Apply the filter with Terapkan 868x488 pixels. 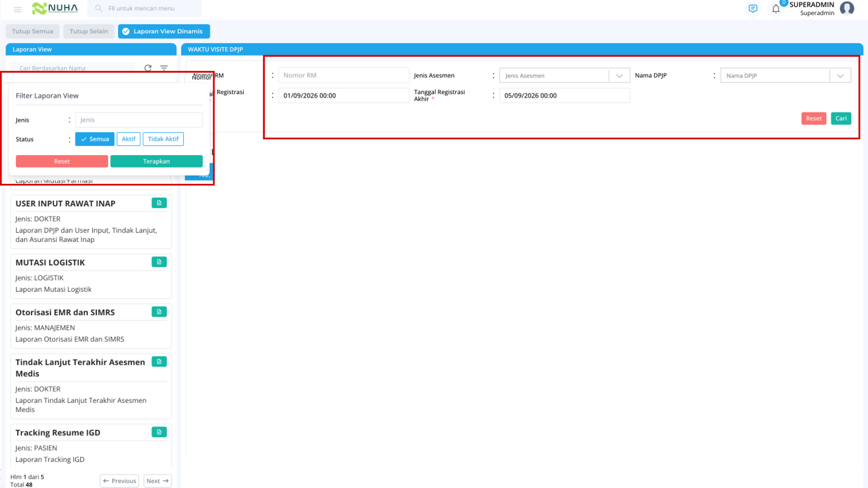[156, 162]
